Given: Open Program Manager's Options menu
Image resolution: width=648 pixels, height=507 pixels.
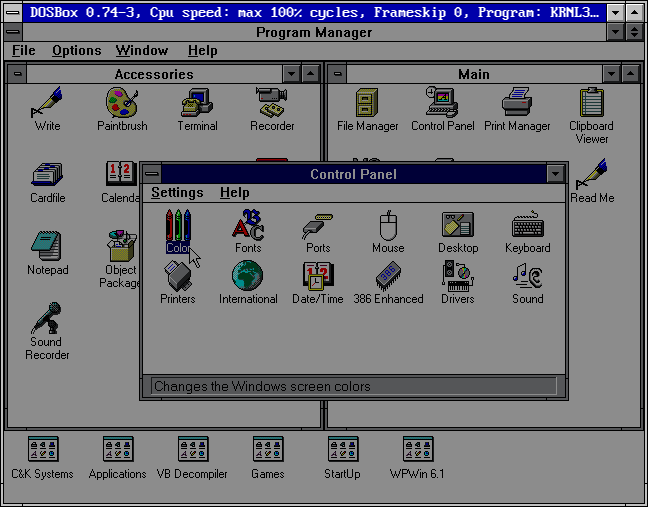Looking at the screenshot, I should 76,50.
